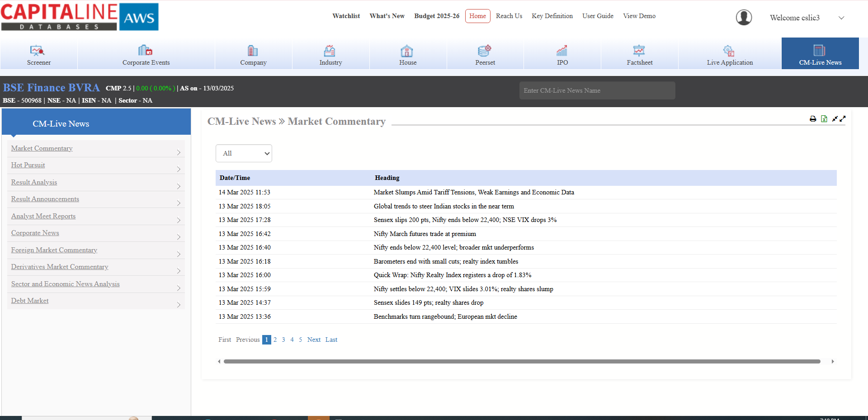Viewport: 868px width, 420px height.
Task: Click the Home button in top menu
Action: (x=477, y=16)
